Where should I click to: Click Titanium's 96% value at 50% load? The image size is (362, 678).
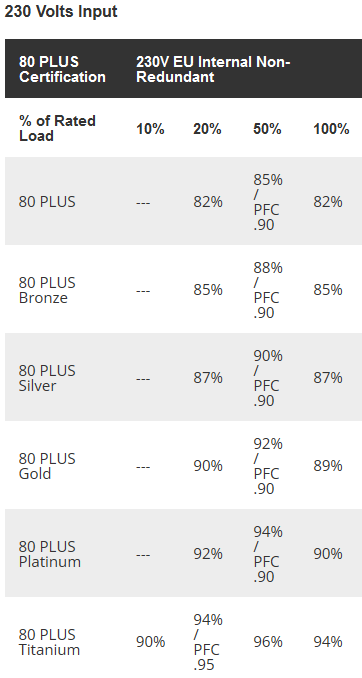click(x=268, y=642)
